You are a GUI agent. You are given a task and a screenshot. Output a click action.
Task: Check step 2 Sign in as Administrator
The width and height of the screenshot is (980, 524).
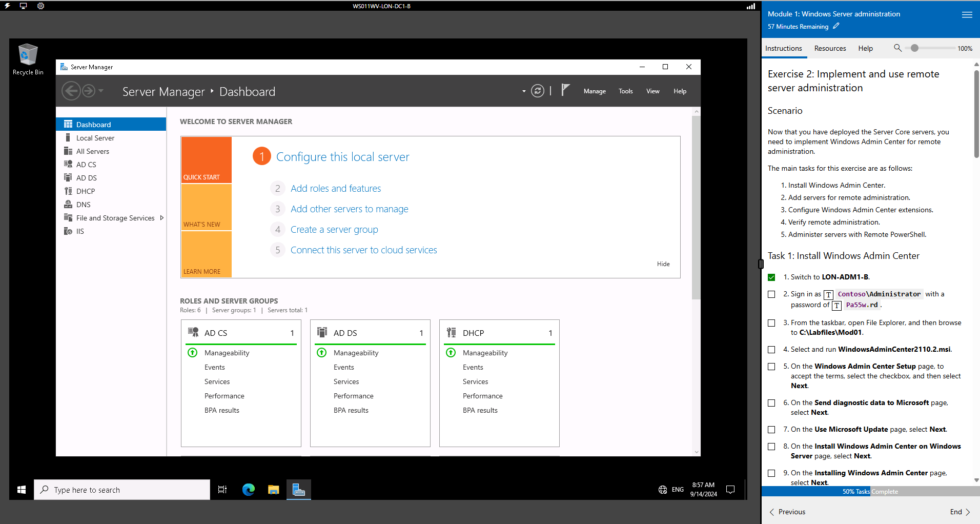pos(771,294)
